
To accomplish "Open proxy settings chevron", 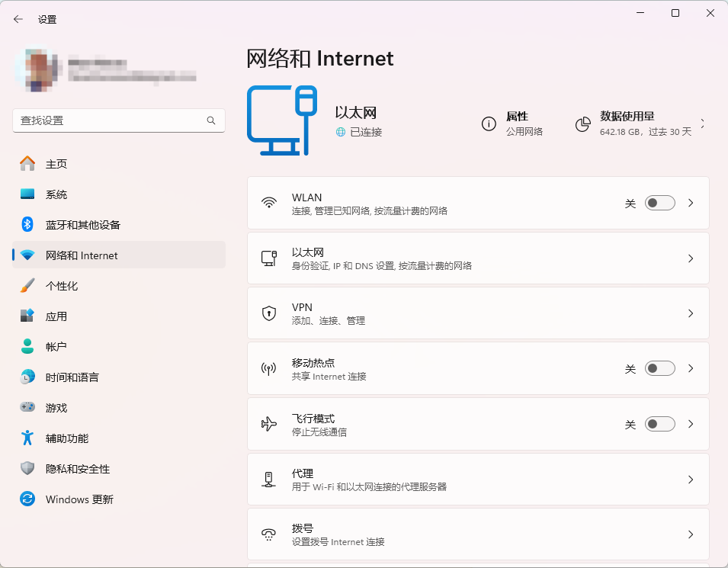I will click(x=691, y=480).
